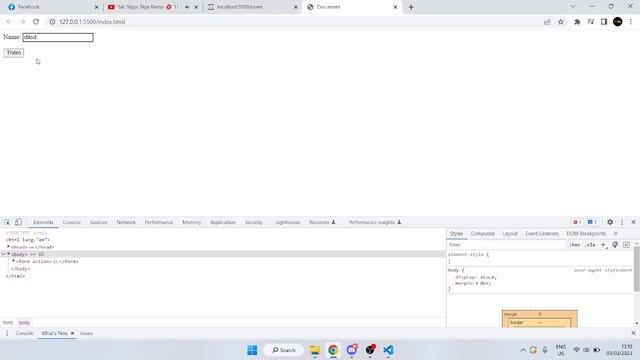Open the blue issues count badge

point(592,222)
